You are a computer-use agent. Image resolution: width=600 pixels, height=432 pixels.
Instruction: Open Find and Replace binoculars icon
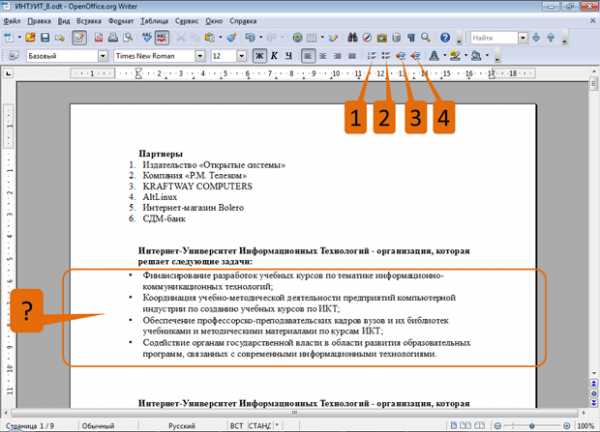[x=352, y=37]
